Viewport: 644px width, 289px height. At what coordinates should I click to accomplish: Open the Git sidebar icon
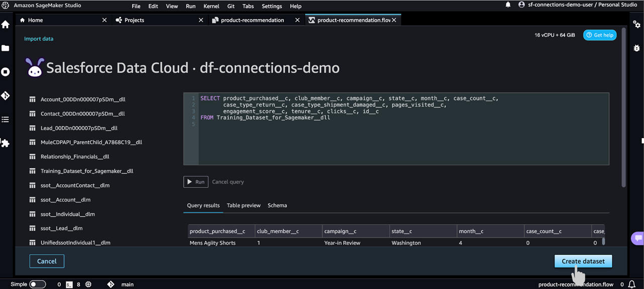coord(6,95)
